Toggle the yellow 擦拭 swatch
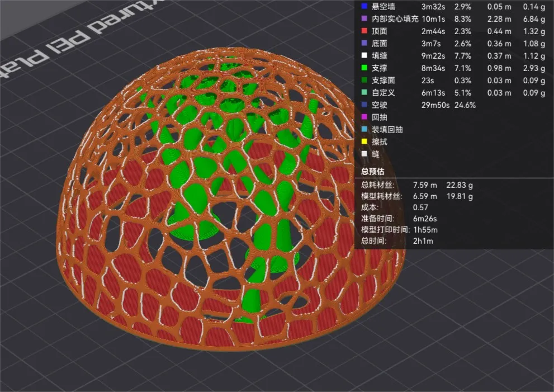The height and width of the screenshot is (392, 554). pyautogui.click(x=364, y=141)
